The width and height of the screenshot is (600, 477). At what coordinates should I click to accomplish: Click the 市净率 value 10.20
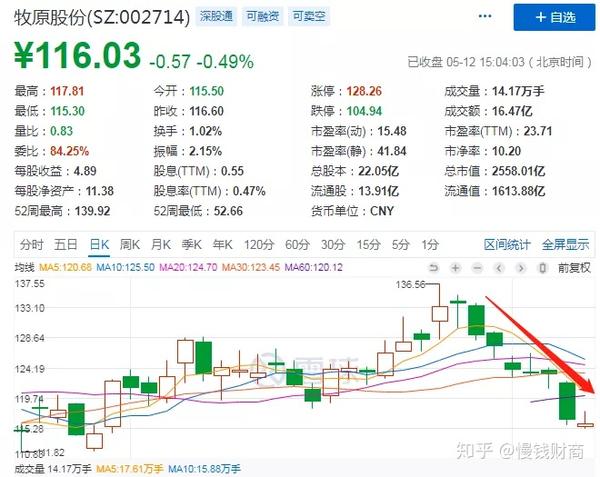pyautogui.click(x=506, y=151)
